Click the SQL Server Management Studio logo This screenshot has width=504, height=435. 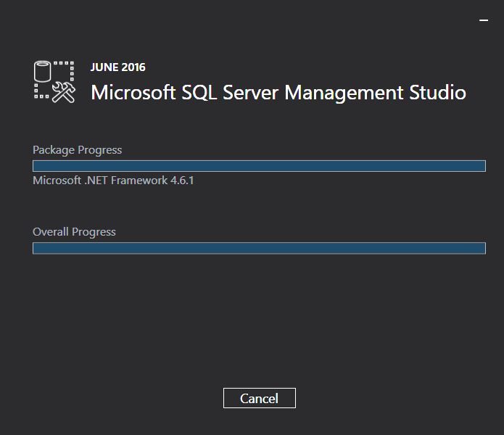coord(54,82)
